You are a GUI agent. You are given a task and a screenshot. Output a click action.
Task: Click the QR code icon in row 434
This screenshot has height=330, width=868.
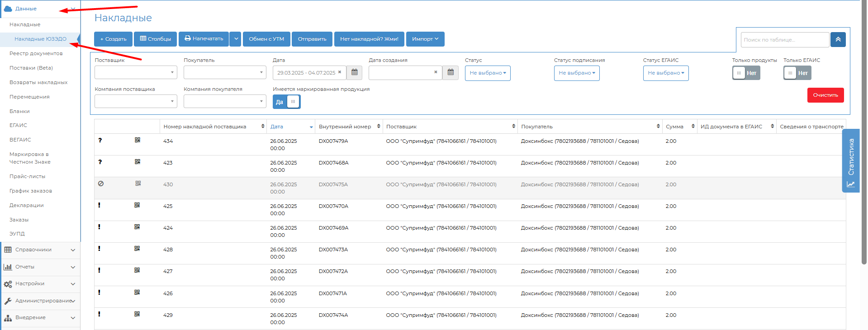point(138,140)
